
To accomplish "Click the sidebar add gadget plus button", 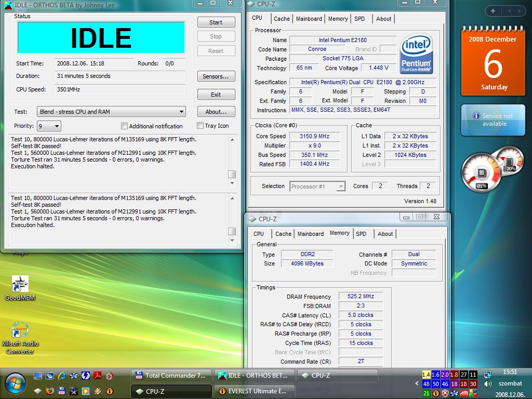I will tap(493, 11).
